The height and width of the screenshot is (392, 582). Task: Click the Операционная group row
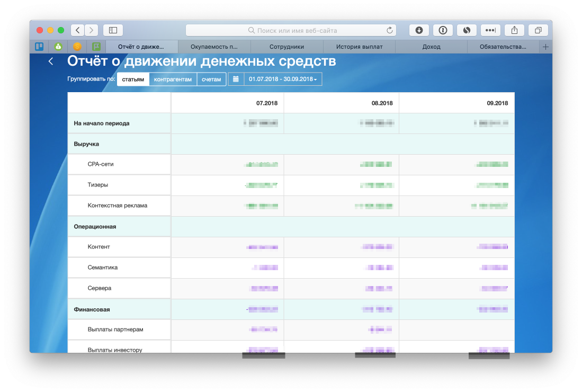click(x=291, y=226)
